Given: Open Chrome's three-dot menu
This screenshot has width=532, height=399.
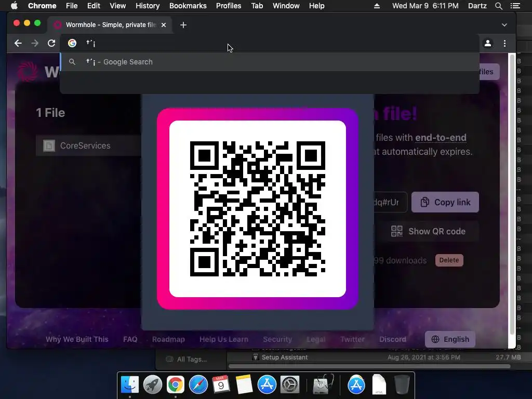Looking at the screenshot, I should [x=504, y=43].
